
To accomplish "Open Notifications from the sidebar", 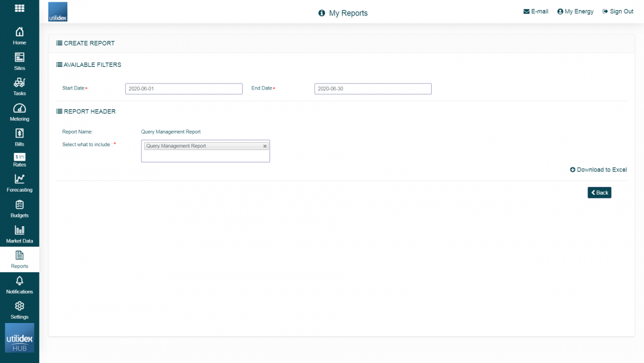I will point(19,286).
